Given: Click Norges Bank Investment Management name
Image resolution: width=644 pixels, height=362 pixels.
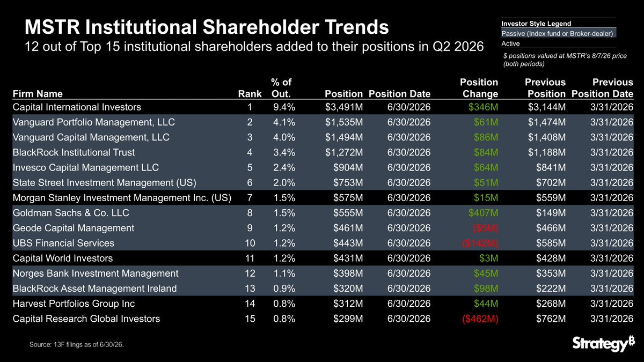Looking at the screenshot, I should (x=96, y=274).
